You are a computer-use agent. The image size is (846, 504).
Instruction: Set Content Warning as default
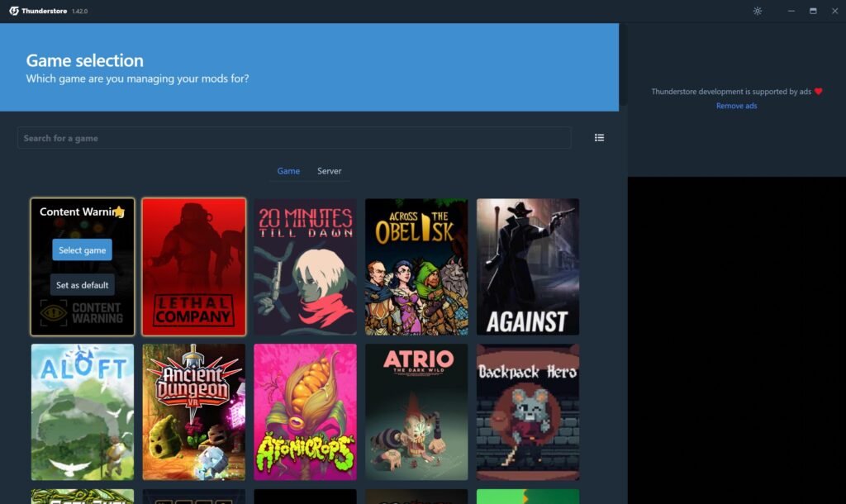(x=82, y=285)
